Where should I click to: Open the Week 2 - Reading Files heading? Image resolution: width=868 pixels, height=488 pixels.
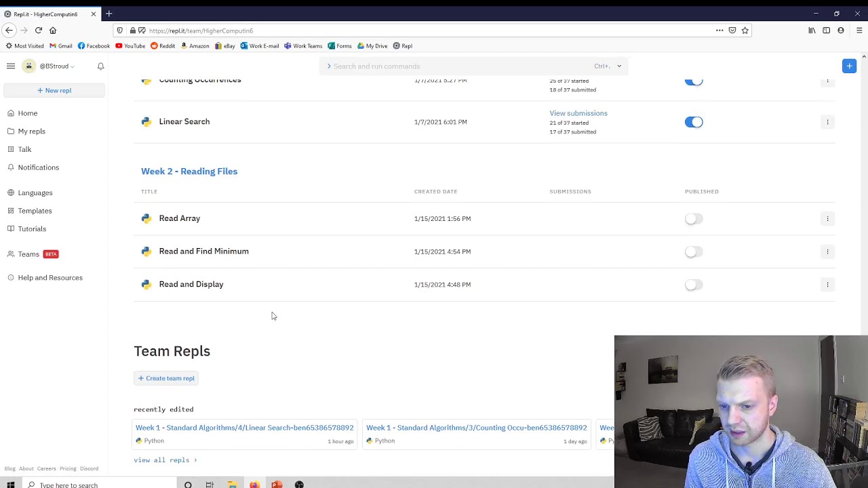pos(189,171)
